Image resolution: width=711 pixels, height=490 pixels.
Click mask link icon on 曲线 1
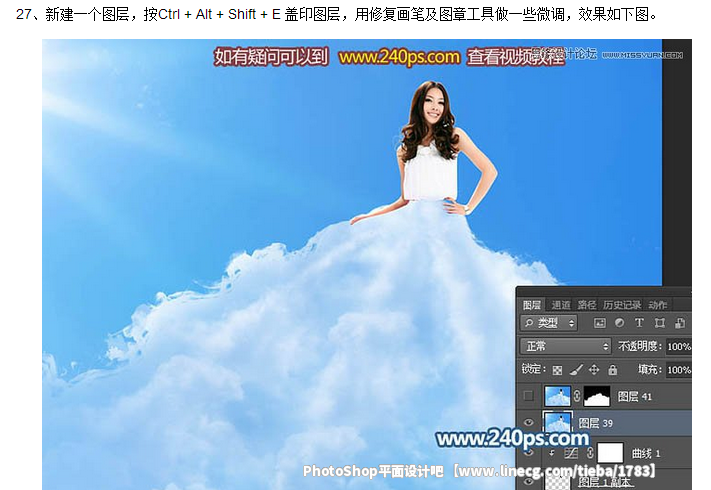pyautogui.click(x=590, y=453)
